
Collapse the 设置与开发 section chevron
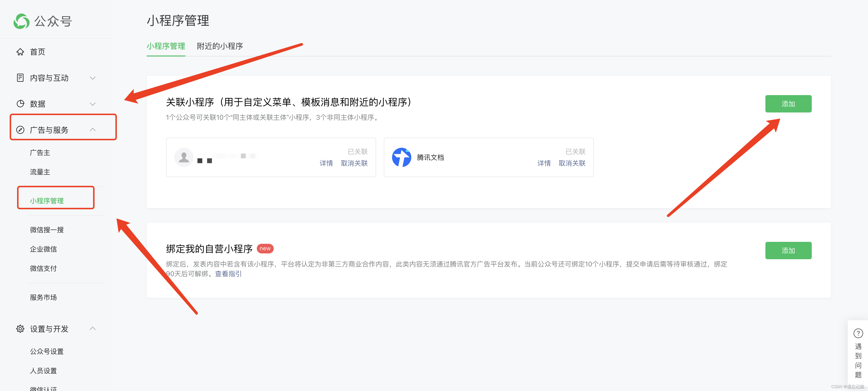coord(93,329)
